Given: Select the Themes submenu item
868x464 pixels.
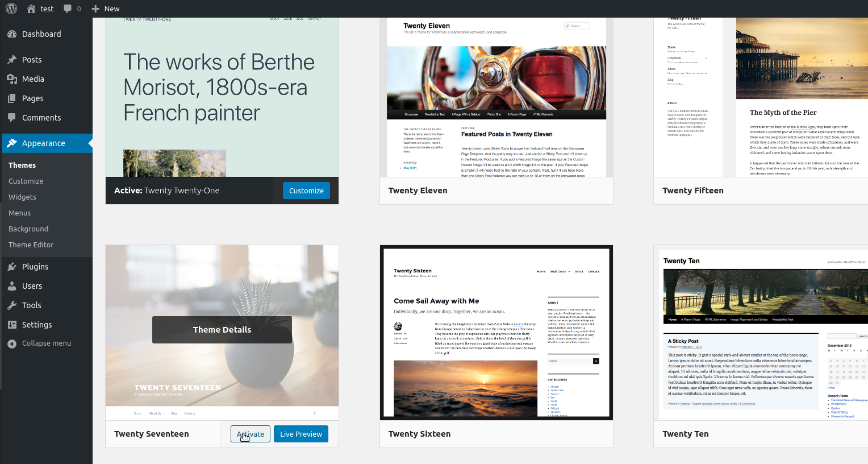Looking at the screenshot, I should pos(22,165).
